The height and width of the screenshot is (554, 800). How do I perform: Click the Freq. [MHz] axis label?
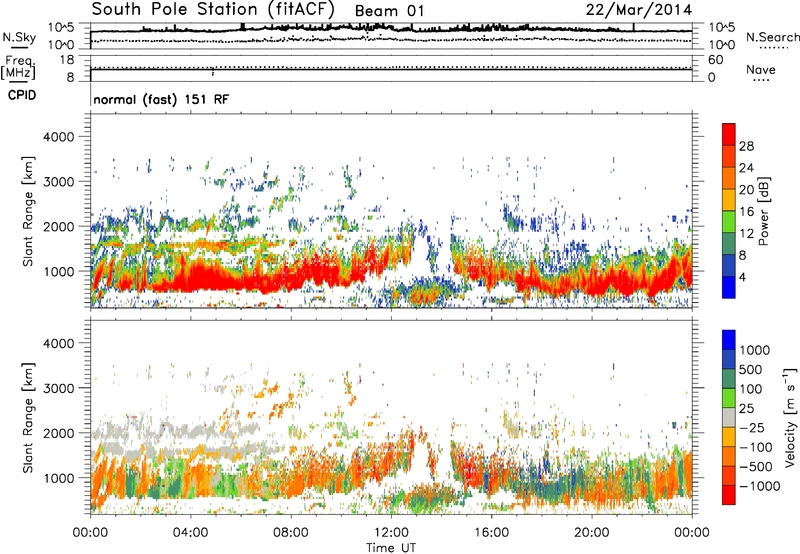[x=18, y=67]
